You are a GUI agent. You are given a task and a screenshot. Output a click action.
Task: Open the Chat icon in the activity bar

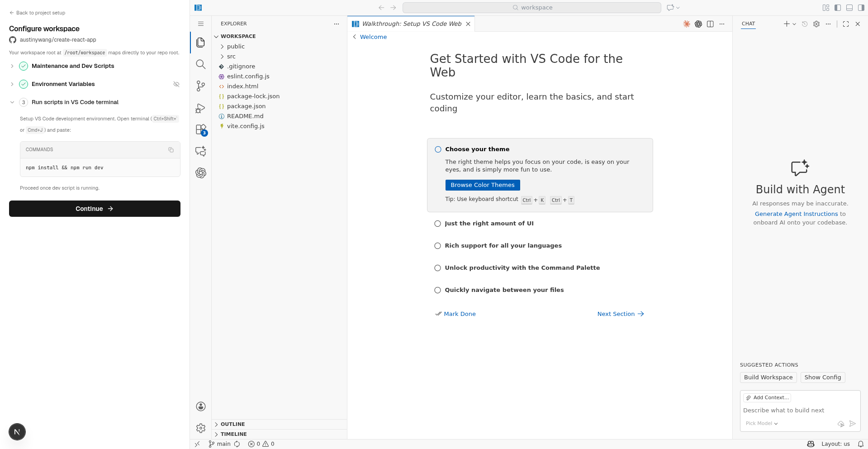pos(200,151)
